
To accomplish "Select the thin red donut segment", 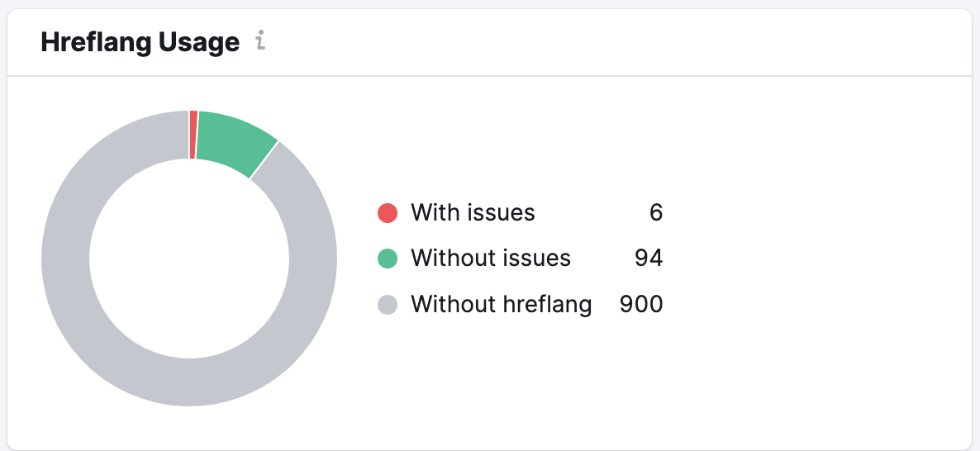I will [x=193, y=135].
